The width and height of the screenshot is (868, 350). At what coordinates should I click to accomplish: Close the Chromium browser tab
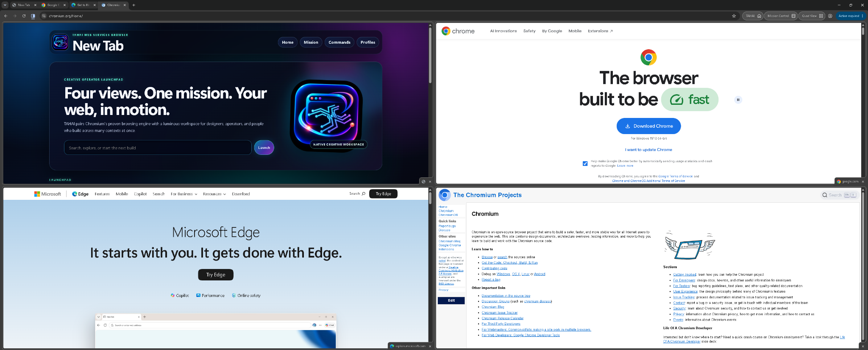coord(124,5)
